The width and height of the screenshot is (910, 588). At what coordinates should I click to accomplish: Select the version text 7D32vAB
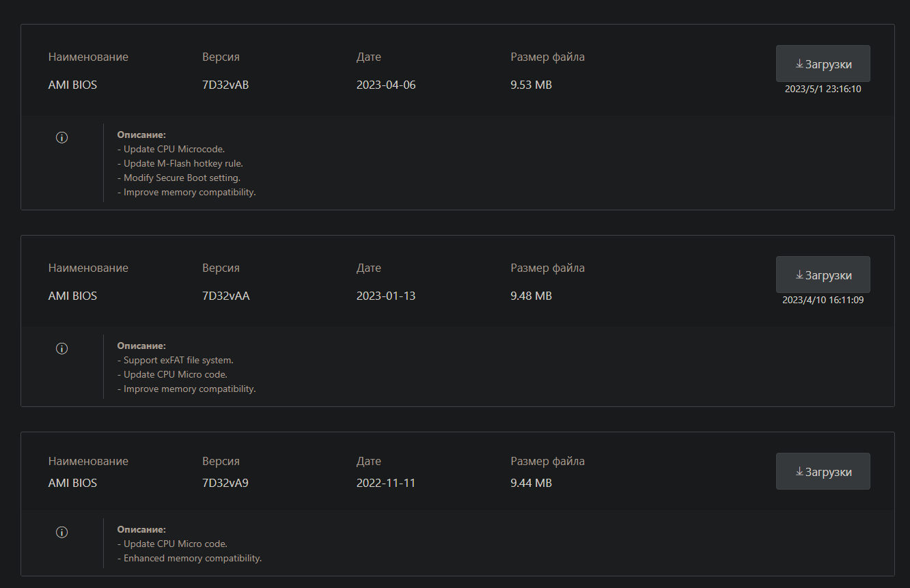point(225,85)
